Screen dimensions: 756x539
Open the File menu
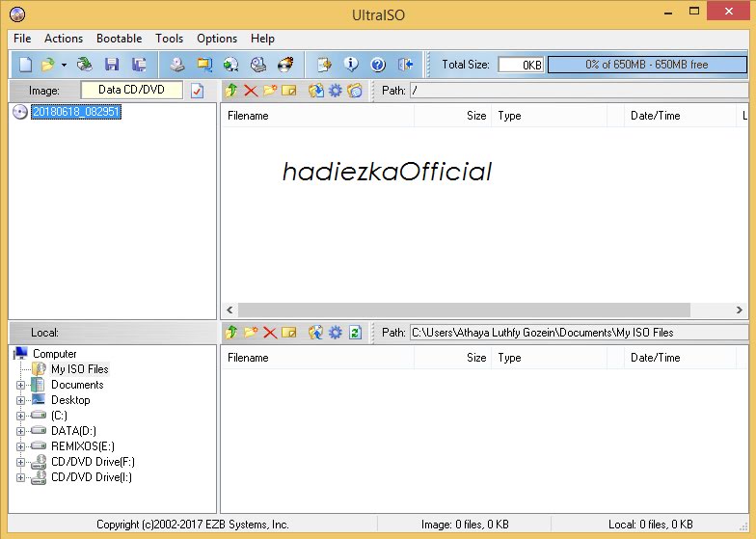[x=22, y=39]
